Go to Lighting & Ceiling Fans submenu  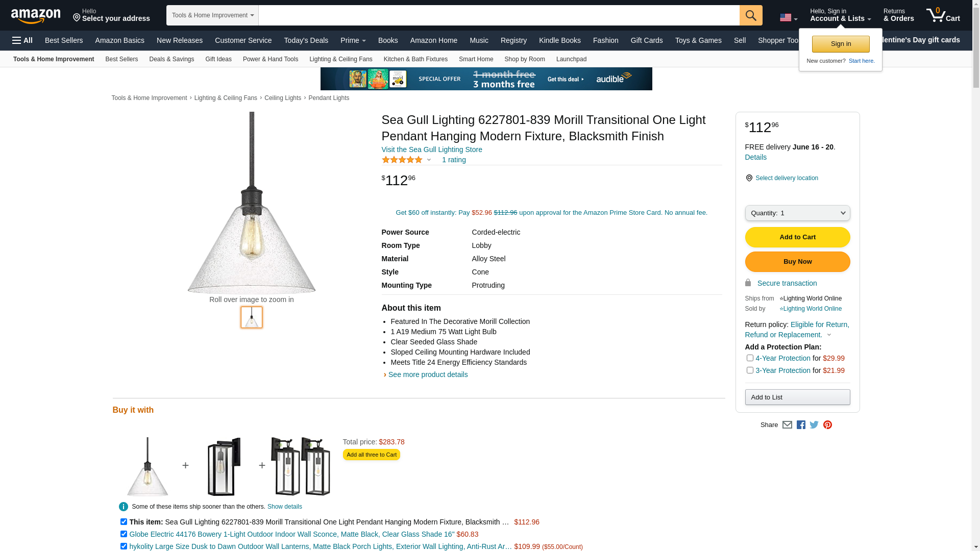[x=340, y=59]
